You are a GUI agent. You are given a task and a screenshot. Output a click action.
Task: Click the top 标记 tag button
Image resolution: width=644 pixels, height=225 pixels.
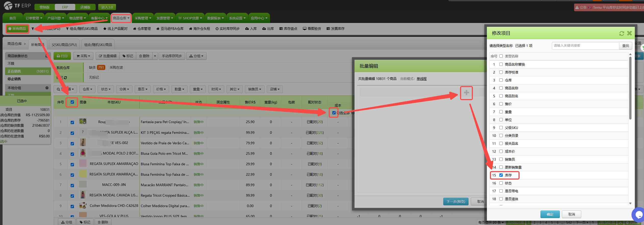point(128,56)
